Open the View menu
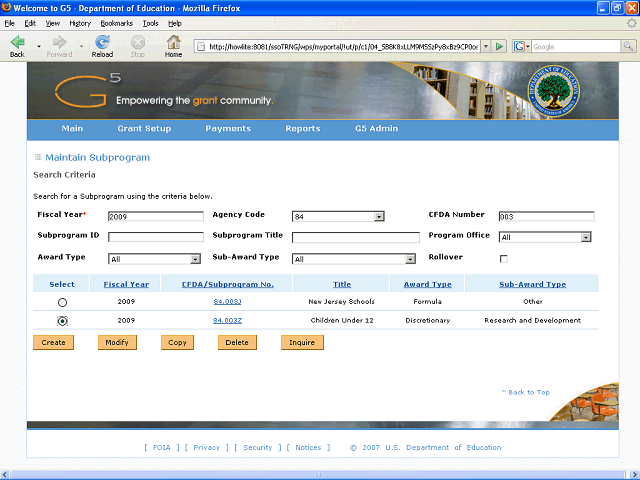The height and width of the screenshot is (480, 640). (52, 23)
